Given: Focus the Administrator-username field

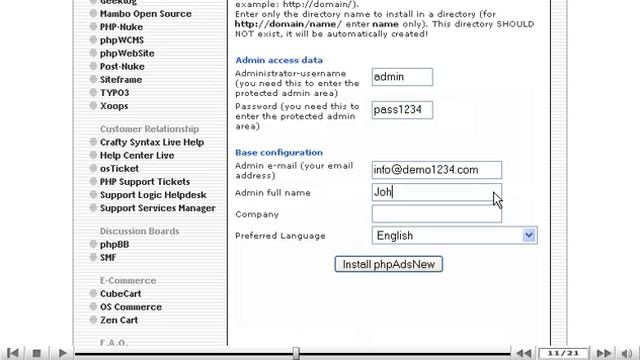Looking at the screenshot, I should [402, 77].
